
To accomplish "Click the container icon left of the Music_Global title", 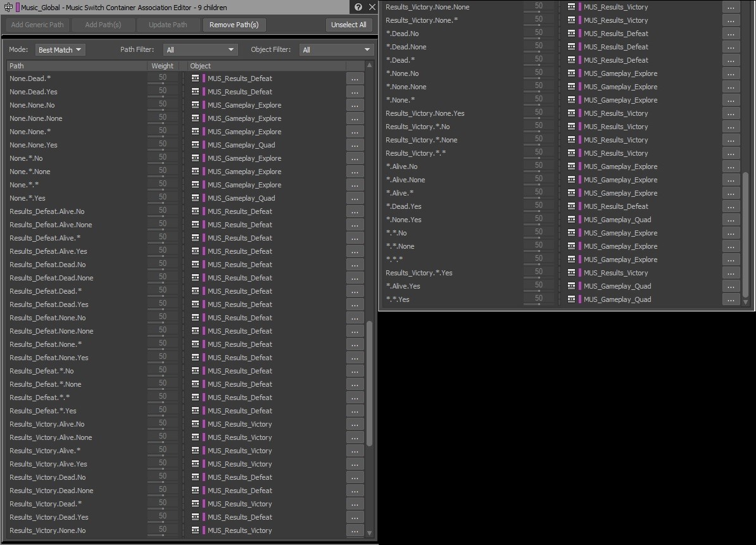I will click(x=8, y=8).
